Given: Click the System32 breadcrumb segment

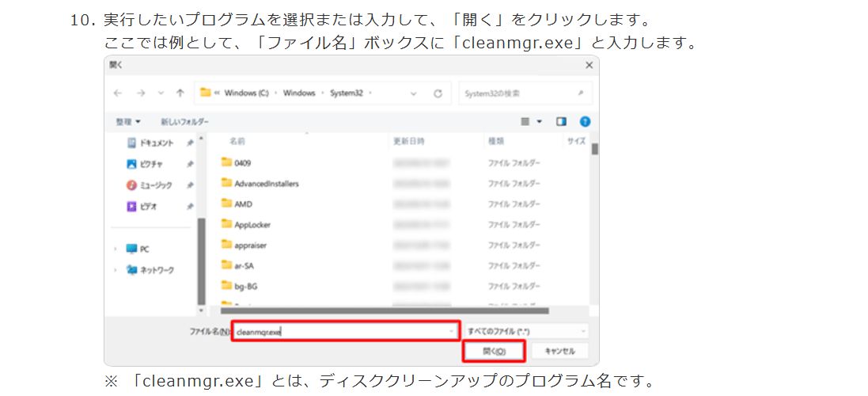Looking at the screenshot, I should pos(347,93).
